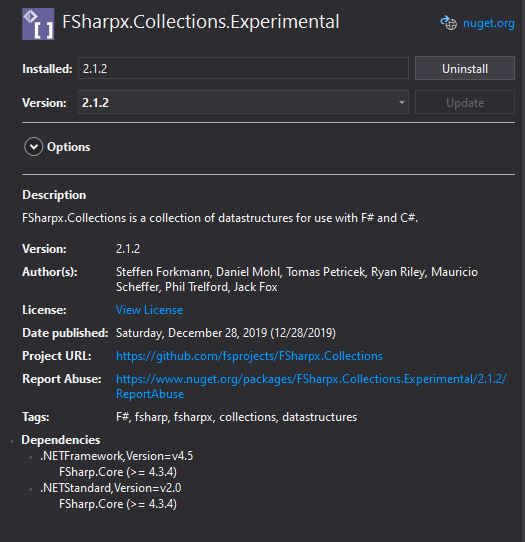Screen dimensions: 525x542
Task: Click the Uninstall button
Action: click(465, 68)
